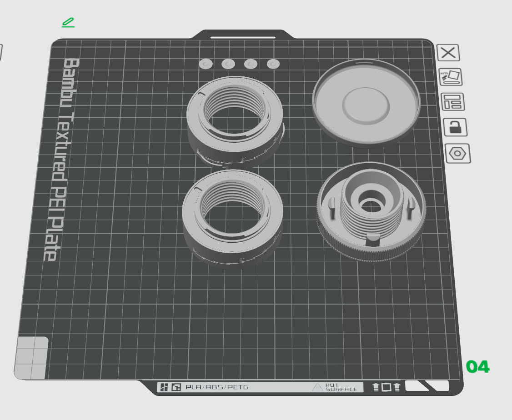Click the green plate number 04

coord(477,367)
